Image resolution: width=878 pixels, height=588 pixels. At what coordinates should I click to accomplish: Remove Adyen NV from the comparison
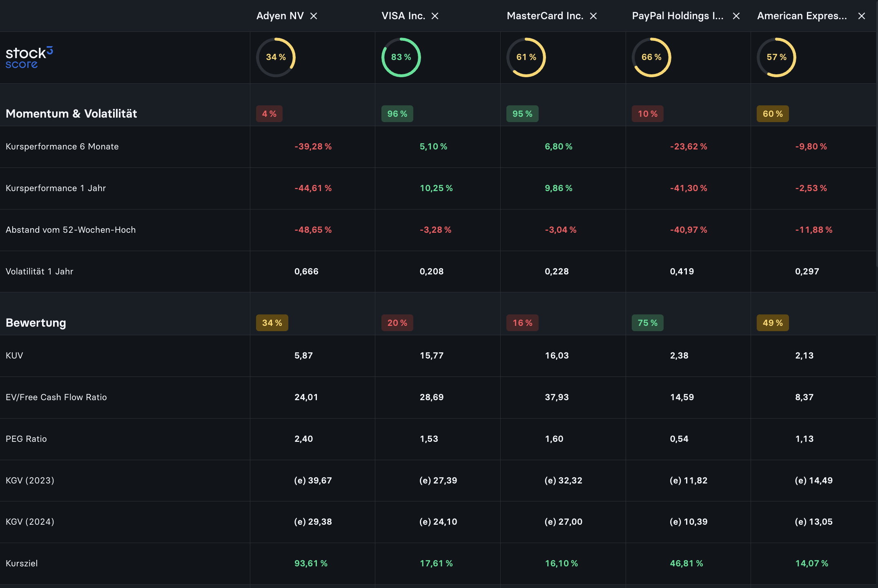coord(314,16)
